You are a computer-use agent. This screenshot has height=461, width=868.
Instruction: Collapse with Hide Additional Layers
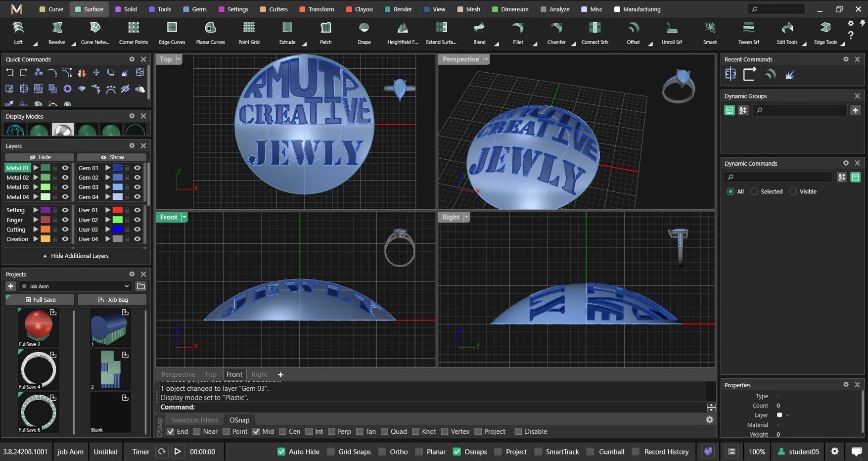pos(76,256)
